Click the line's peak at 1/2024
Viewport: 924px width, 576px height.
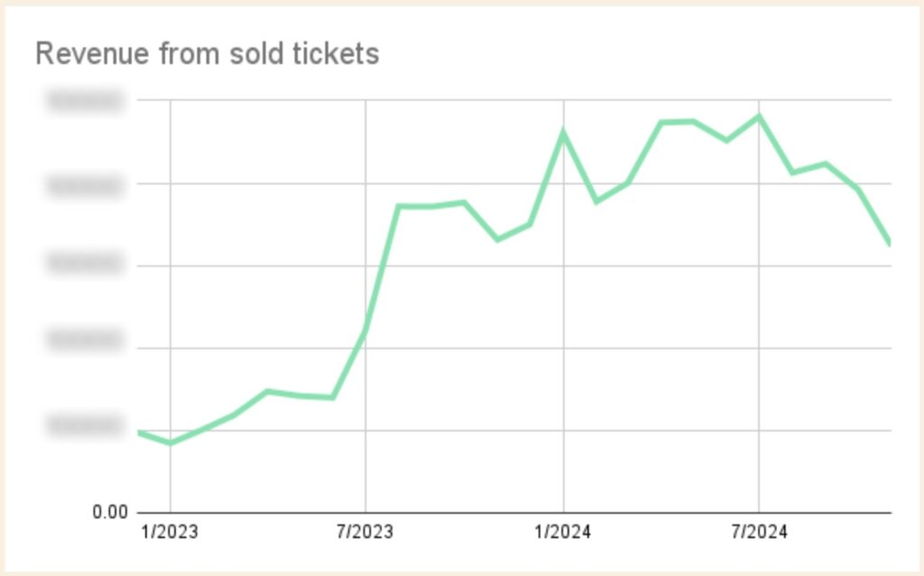[563, 132]
